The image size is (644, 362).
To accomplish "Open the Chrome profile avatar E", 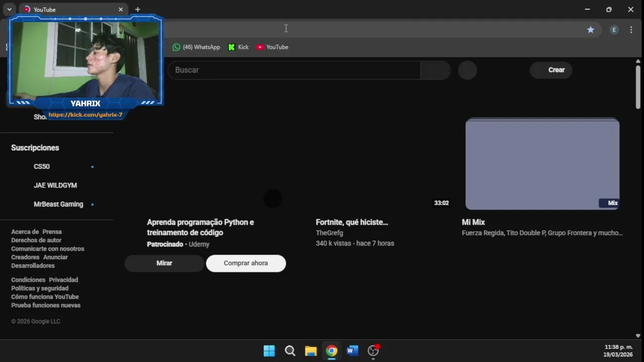I will pos(614,30).
